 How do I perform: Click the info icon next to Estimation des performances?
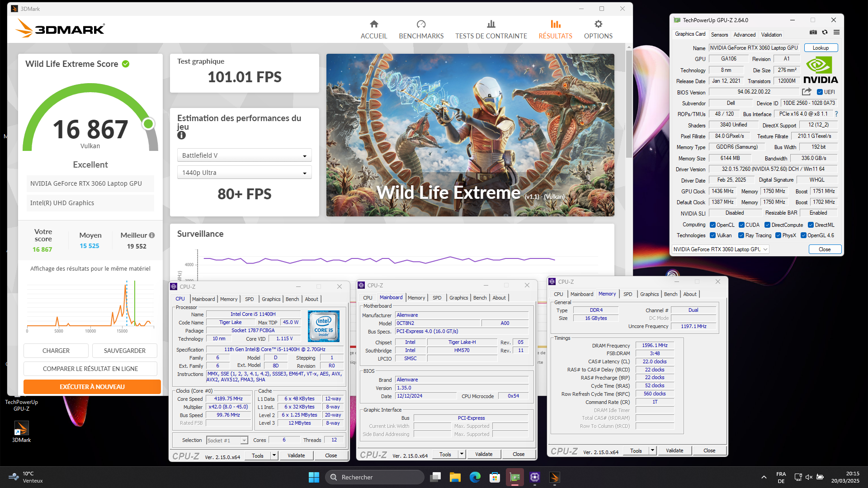182,135
